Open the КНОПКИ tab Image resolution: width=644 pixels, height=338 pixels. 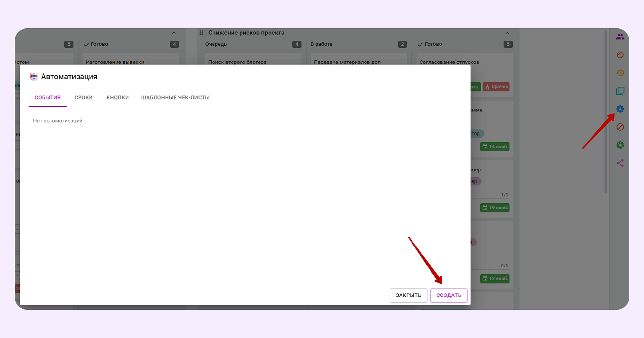point(118,97)
